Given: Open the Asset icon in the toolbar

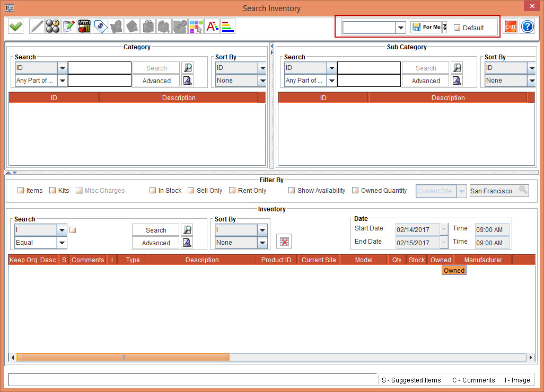Looking at the screenshot, I should tap(84, 26).
